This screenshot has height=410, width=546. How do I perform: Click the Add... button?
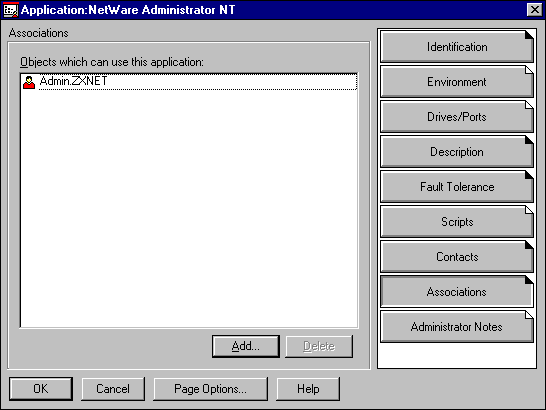tap(246, 346)
